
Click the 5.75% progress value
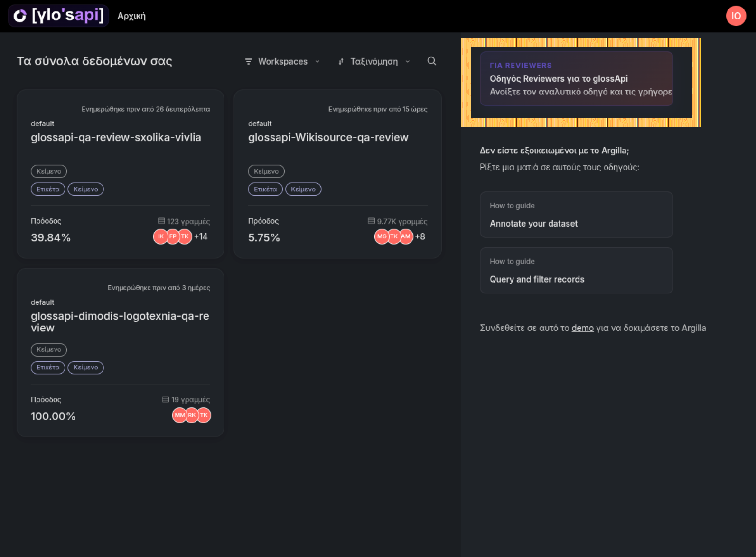pos(264,237)
